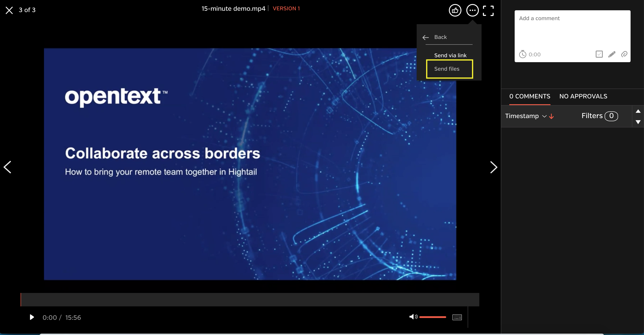Click the down arrow next to Timestamp
The width and height of the screenshot is (644, 335).
pos(552,116)
